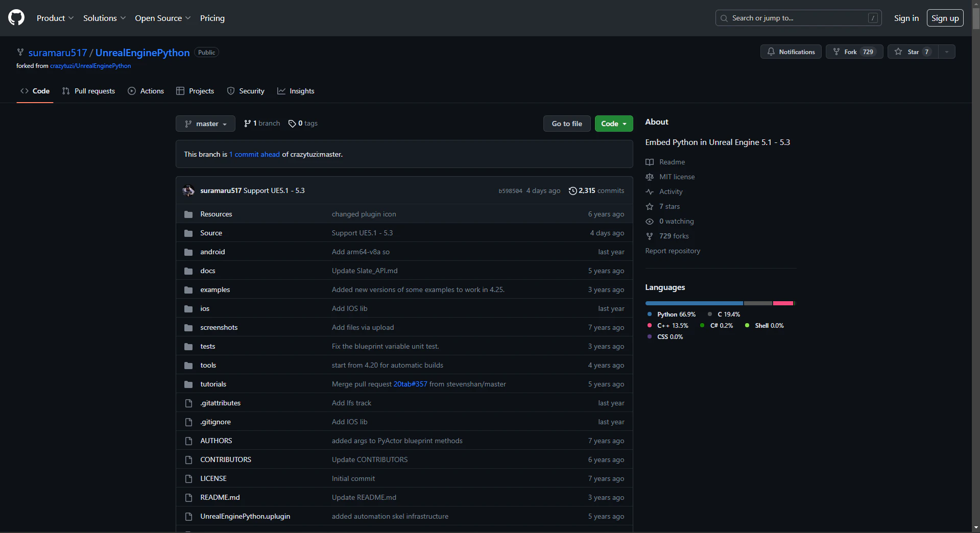Open the GitHub homepage logo
980x533 pixels.
[16, 18]
